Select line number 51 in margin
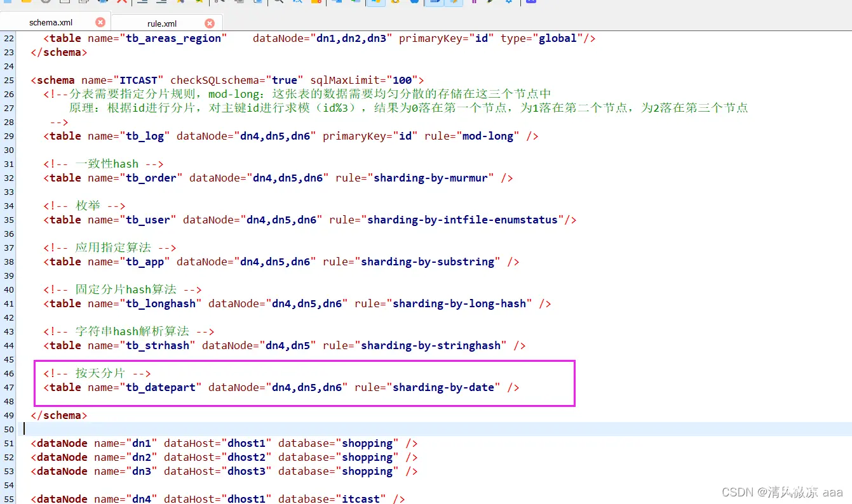This screenshot has width=852, height=504. pyautogui.click(x=8, y=443)
